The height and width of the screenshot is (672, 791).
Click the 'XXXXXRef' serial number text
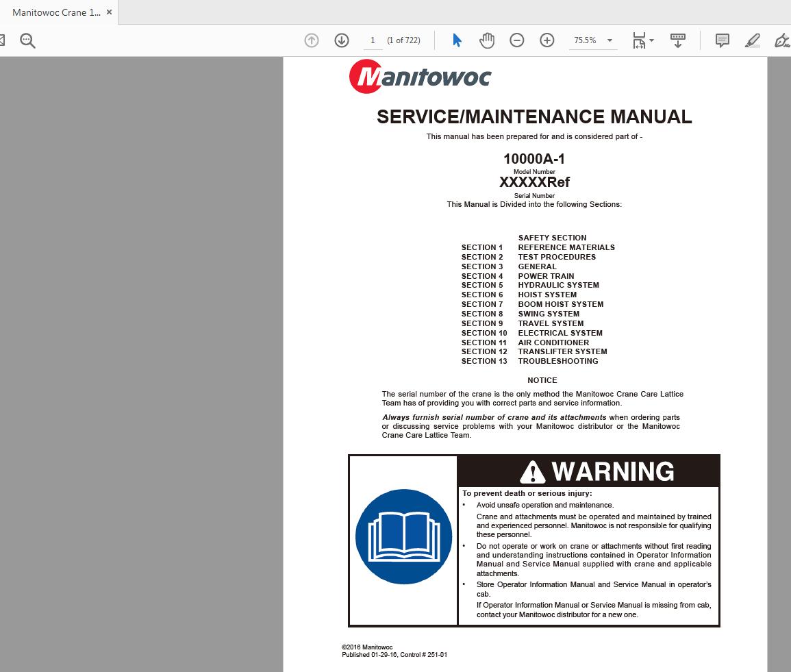point(534,182)
